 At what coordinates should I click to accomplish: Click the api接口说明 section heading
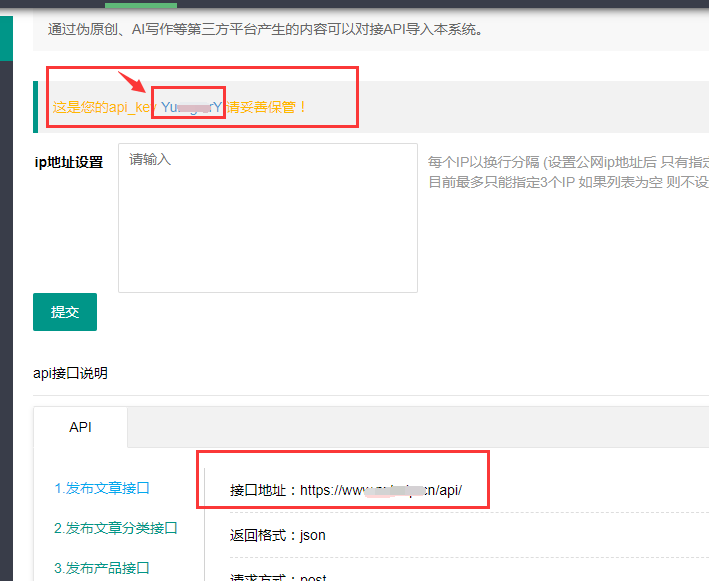point(70,373)
